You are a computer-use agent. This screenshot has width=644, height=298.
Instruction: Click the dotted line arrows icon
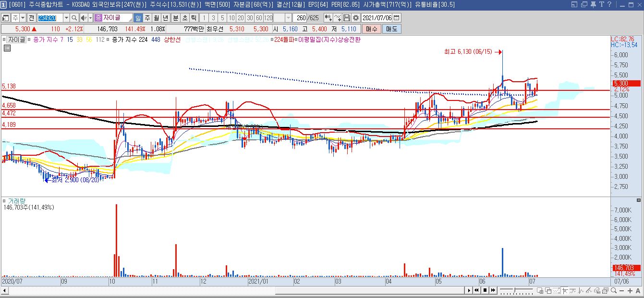pyautogui.click(x=556, y=290)
